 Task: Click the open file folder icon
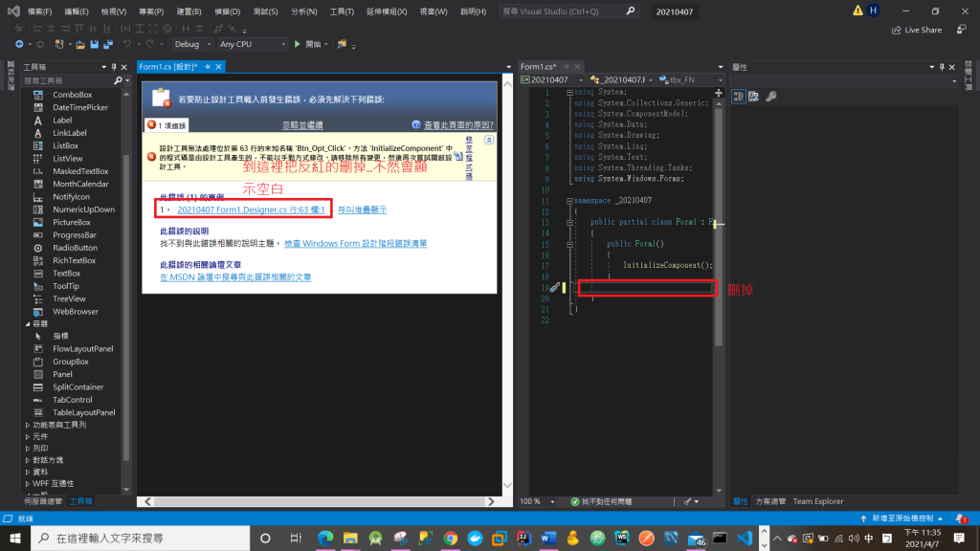click(80, 44)
